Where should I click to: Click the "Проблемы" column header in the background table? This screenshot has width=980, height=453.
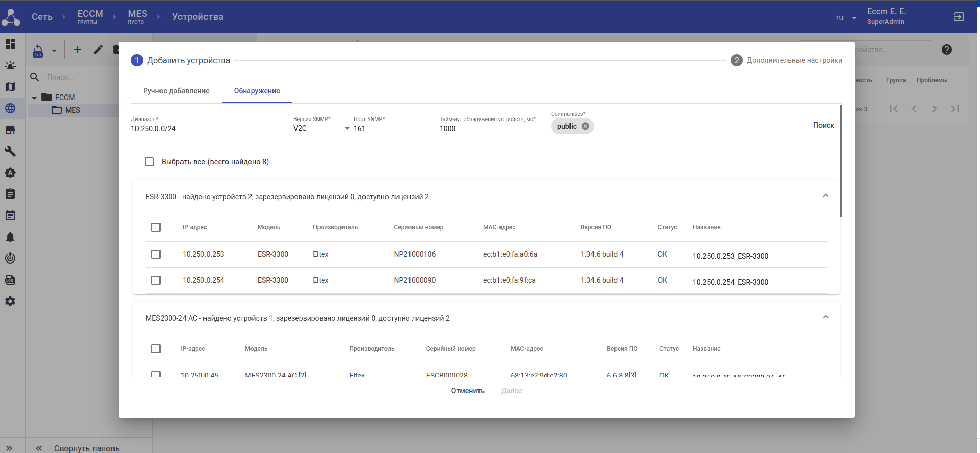[x=932, y=80]
